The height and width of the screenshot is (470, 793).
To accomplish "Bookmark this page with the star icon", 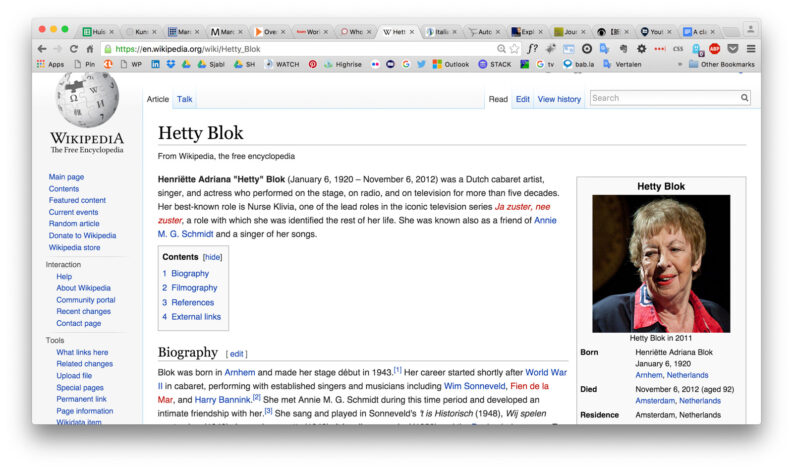I will [x=514, y=48].
